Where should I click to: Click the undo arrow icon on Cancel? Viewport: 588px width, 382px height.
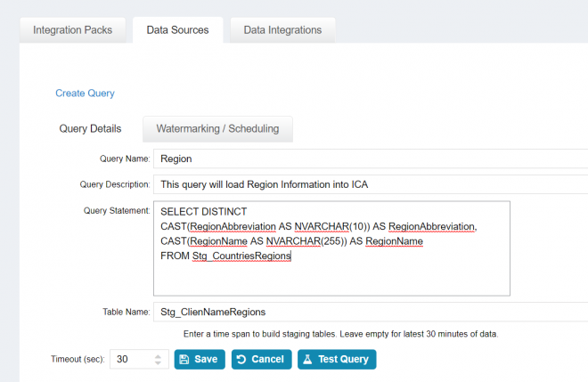(x=241, y=359)
